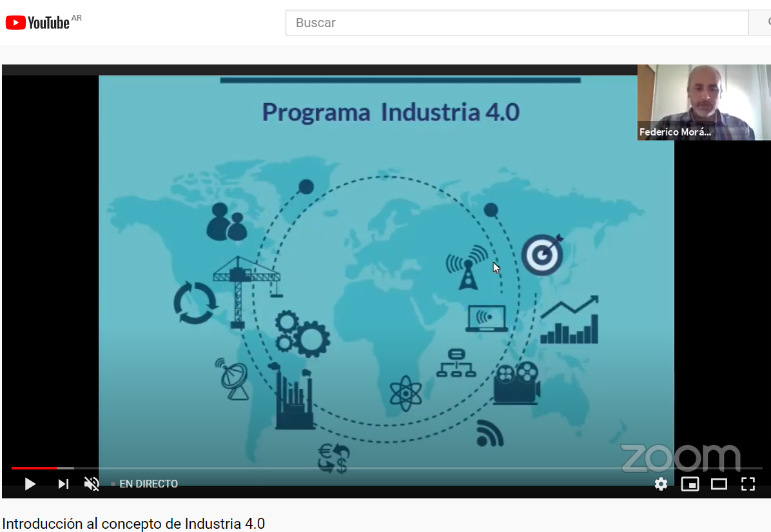Viewport: 771px width, 532px height.
Task: Switch to theater mode view
Action: 719,484
